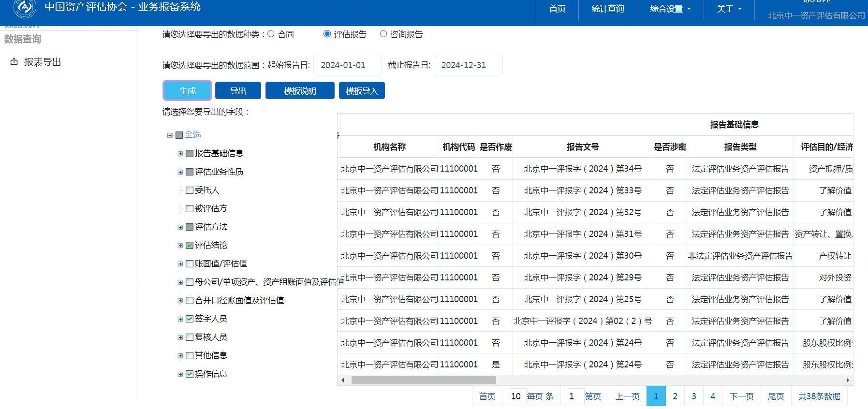
Task: Open the 关于 dropdown menu
Action: coord(729,9)
